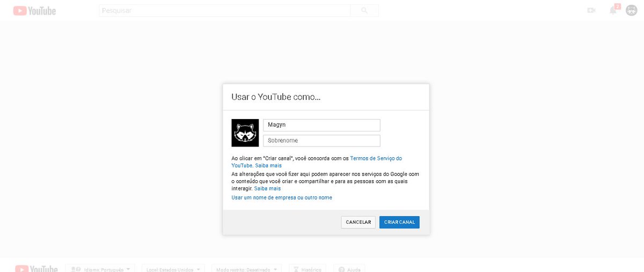The height and width of the screenshot is (272, 644).
Task: Expand the Idioma: Português dropdown
Action: [x=101, y=269]
